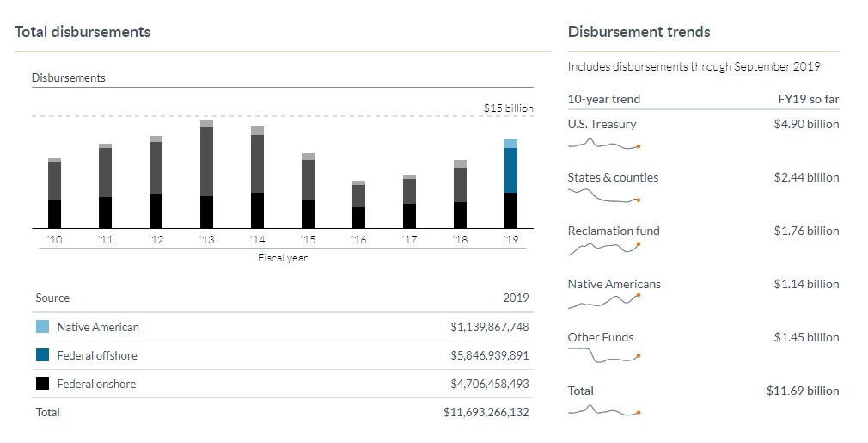Select the 2016 bar in disbursements chart
Viewport: 868px width, 443px height.
(x=358, y=205)
